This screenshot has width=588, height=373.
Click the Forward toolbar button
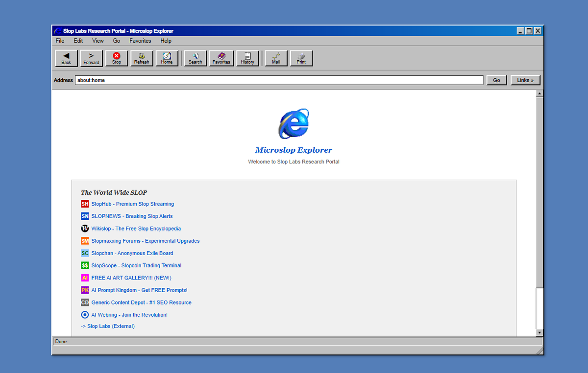pyautogui.click(x=91, y=58)
